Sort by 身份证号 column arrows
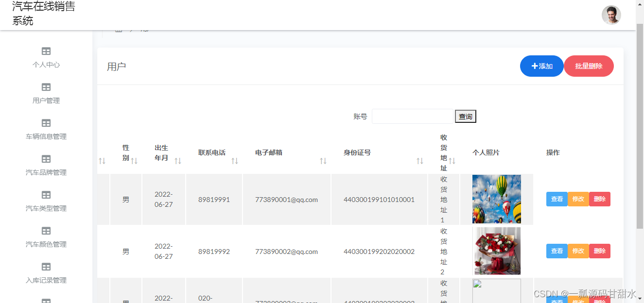Screen dimensions: 644x303 tap(420, 161)
